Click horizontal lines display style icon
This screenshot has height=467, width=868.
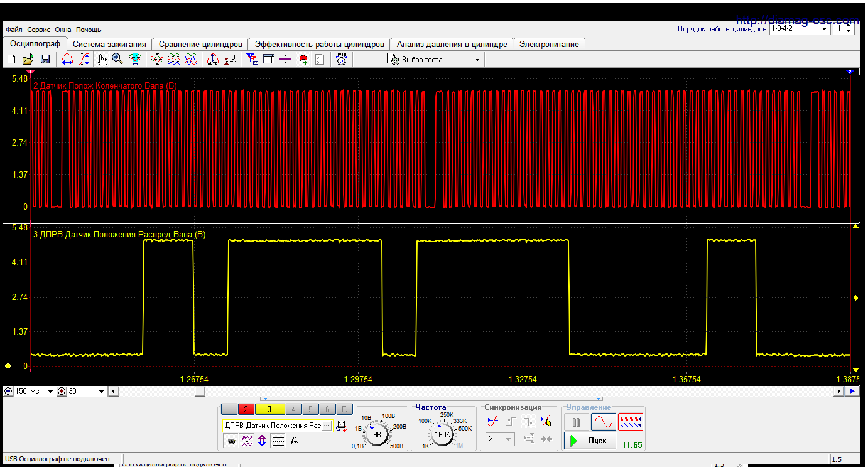pos(278,441)
